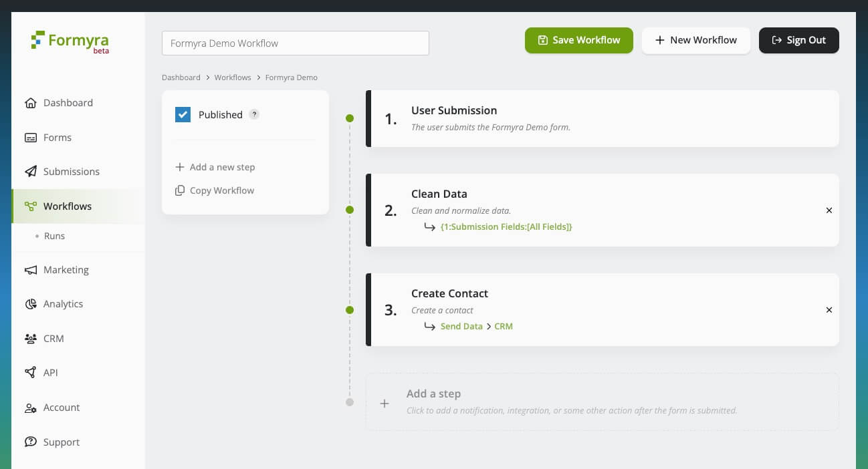The width and height of the screenshot is (868, 469).
Task: Open the CRM contacts icon
Action: 31,339
